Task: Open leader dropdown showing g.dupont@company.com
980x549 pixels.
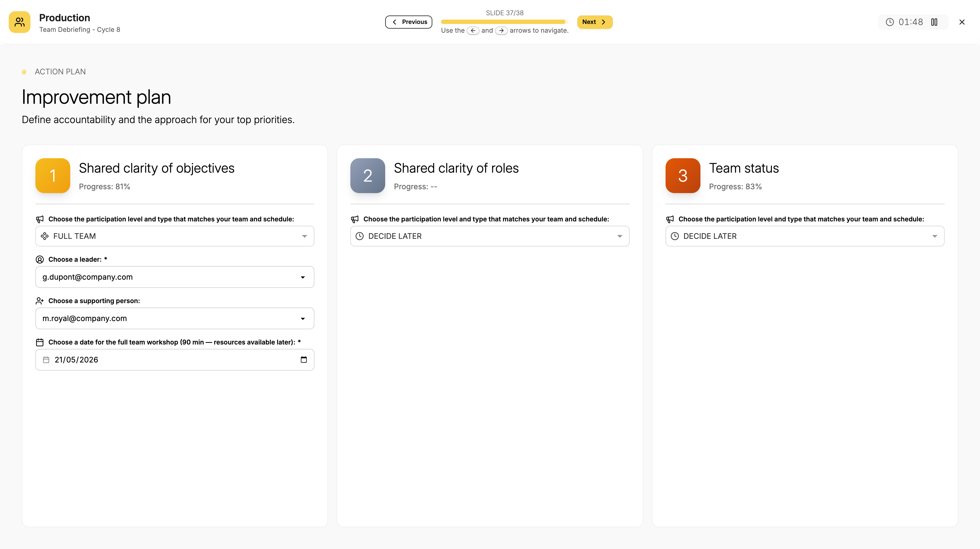Action: click(x=174, y=277)
